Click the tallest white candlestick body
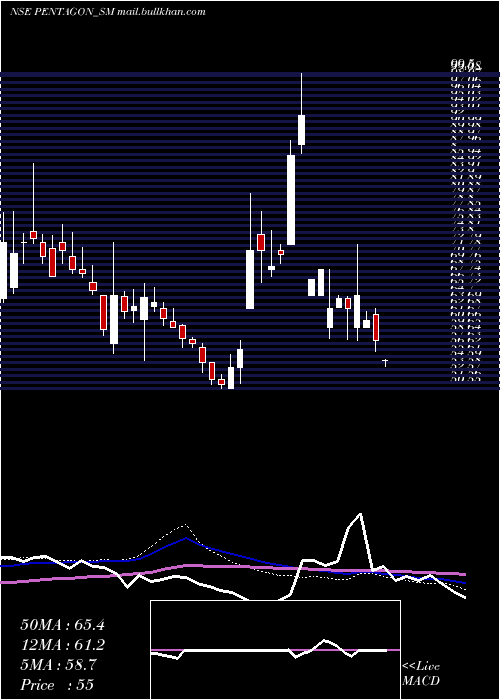This screenshot has width=500, height=700. pyautogui.click(x=291, y=200)
